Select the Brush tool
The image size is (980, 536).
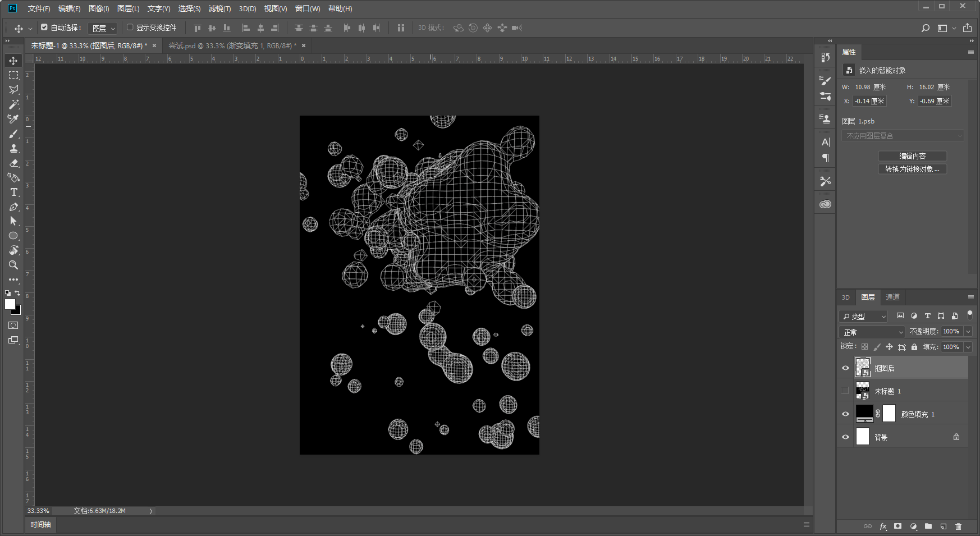(13, 134)
